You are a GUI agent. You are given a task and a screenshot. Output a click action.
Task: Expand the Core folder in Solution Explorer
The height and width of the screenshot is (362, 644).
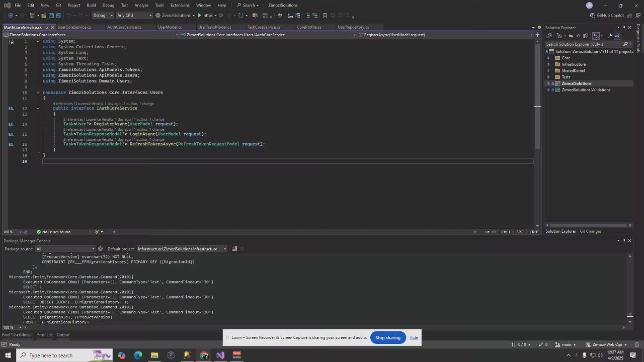coord(548,58)
